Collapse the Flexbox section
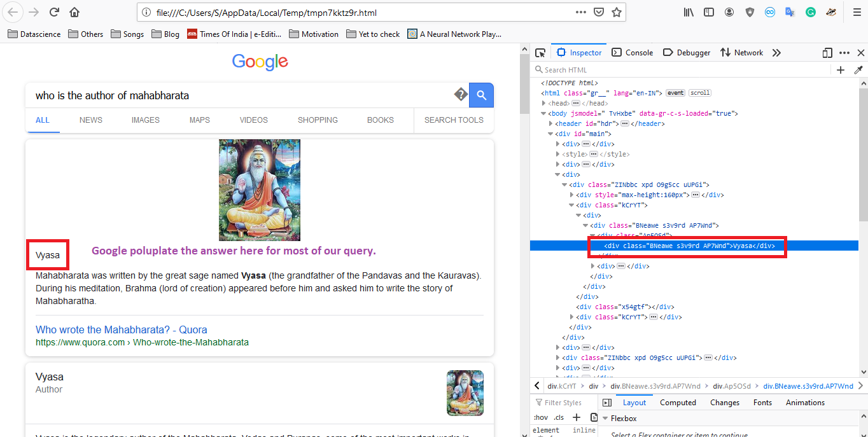 (605, 419)
